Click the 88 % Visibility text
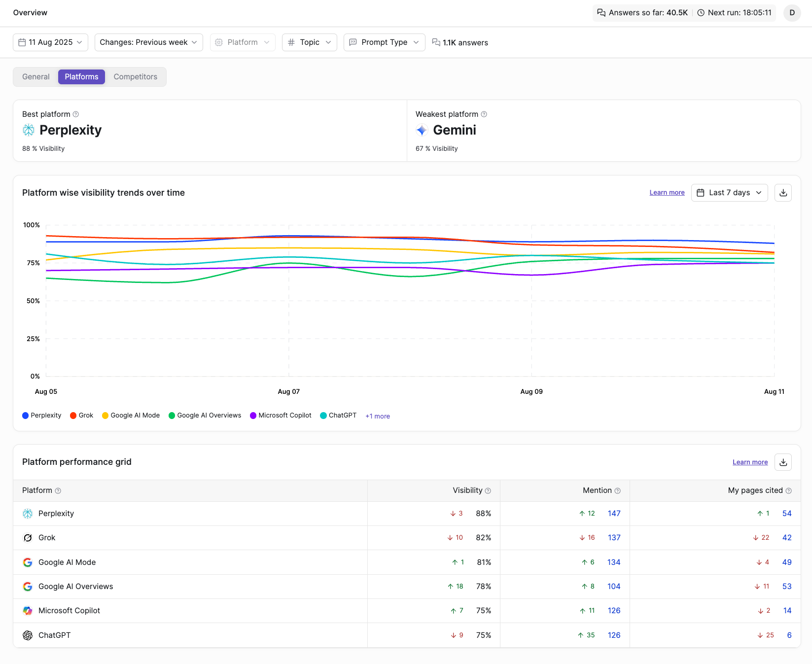The image size is (812, 664). point(43,149)
